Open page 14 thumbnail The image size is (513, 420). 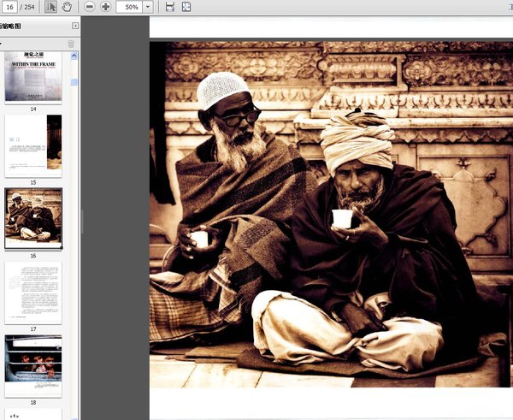[x=33, y=77]
